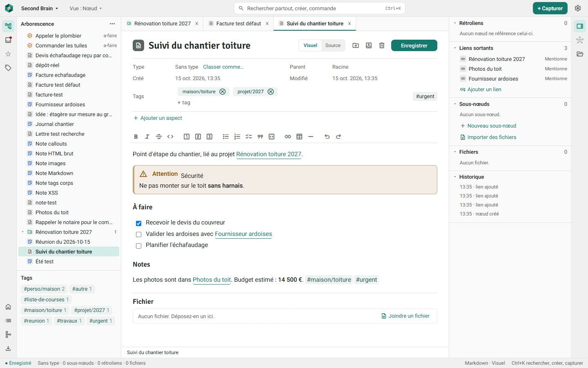This screenshot has width=588, height=368.
Task: Redo the last edit
Action: [x=339, y=137]
